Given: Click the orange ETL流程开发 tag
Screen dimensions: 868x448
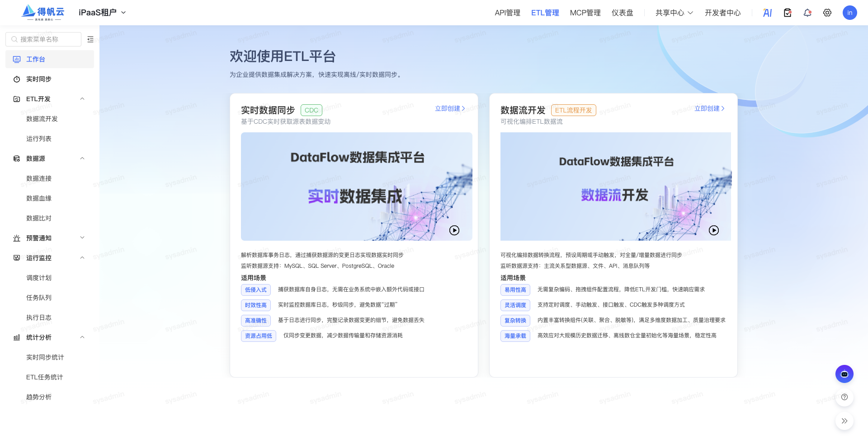Looking at the screenshot, I should [x=574, y=110].
